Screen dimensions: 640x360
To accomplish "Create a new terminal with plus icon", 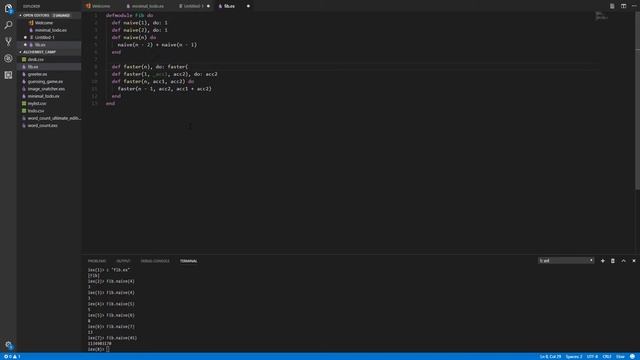I will click(602, 261).
